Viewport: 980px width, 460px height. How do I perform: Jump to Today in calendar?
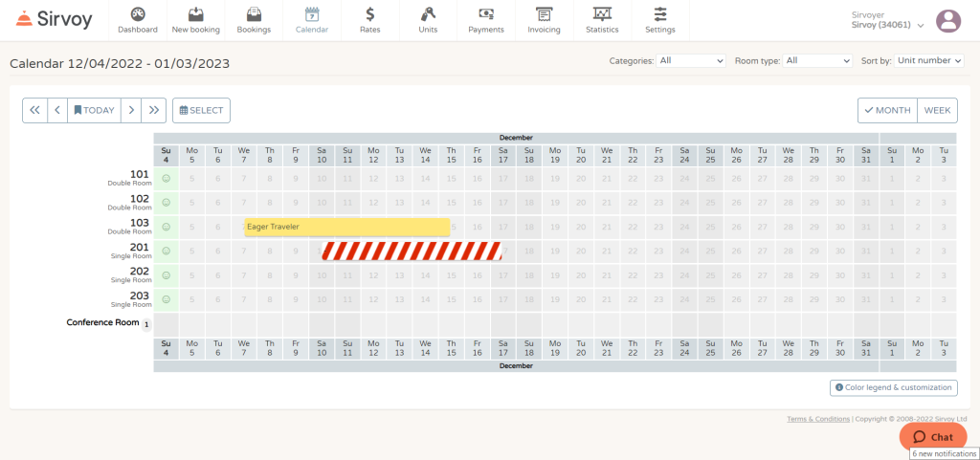[x=94, y=110]
